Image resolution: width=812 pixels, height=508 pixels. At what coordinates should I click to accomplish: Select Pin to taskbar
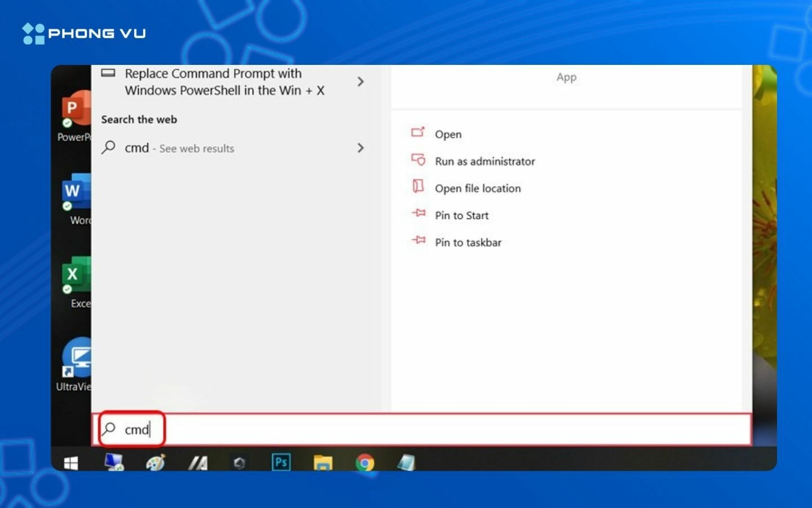click(468, 243)
